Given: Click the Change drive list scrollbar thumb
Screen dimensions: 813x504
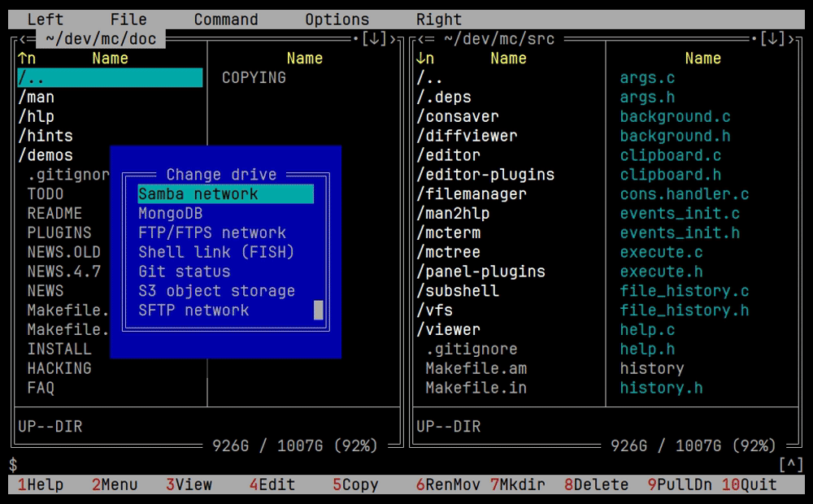Looking at the screenshot, I should coord(319,310).
